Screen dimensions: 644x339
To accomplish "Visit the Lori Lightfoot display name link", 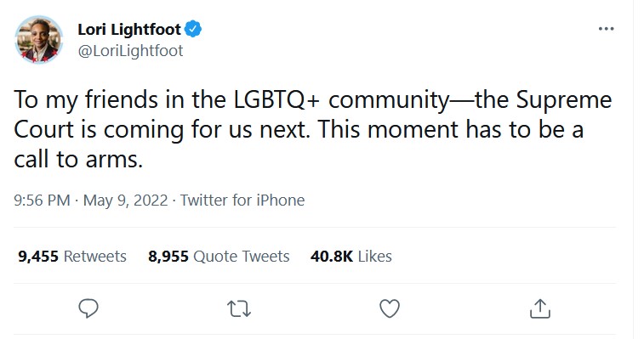I will click(x=129, y=29).
